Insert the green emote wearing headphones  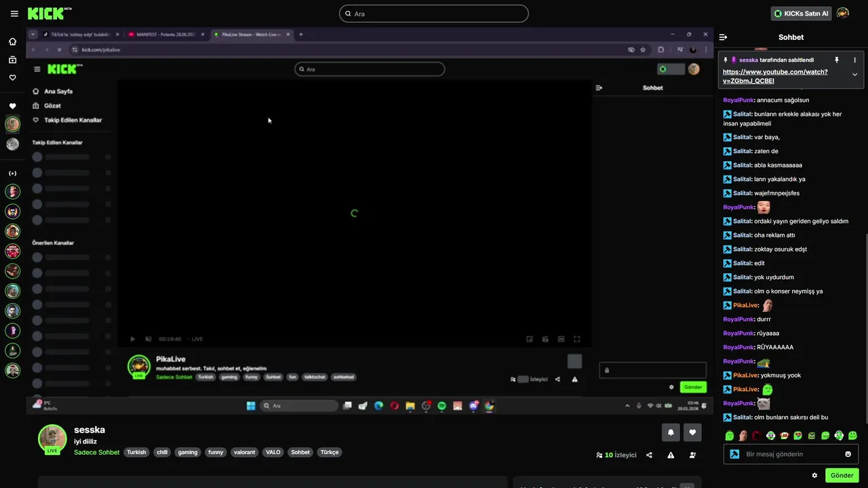click(x=839, y=436)
